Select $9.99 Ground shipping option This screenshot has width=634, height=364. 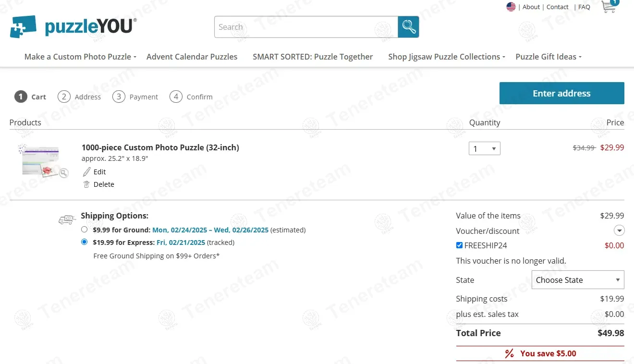[85, 230]
